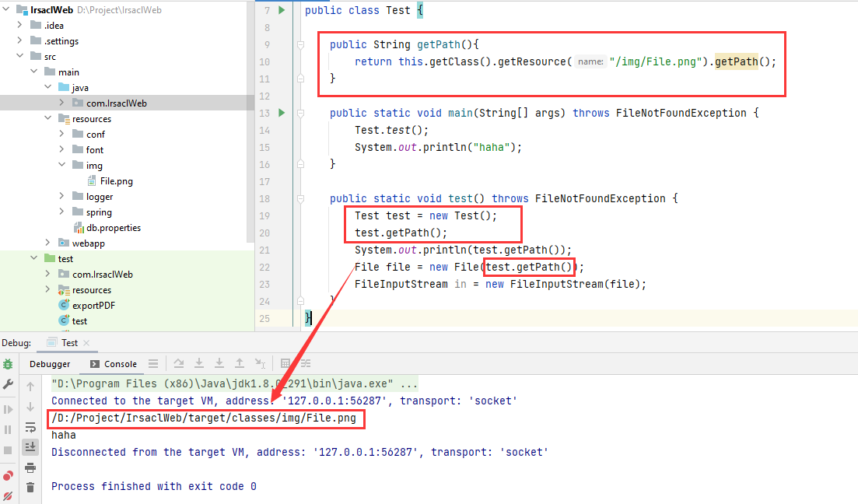858x504 pixels.
Task: Click the Stop process button
Action: tap(8, 449)
